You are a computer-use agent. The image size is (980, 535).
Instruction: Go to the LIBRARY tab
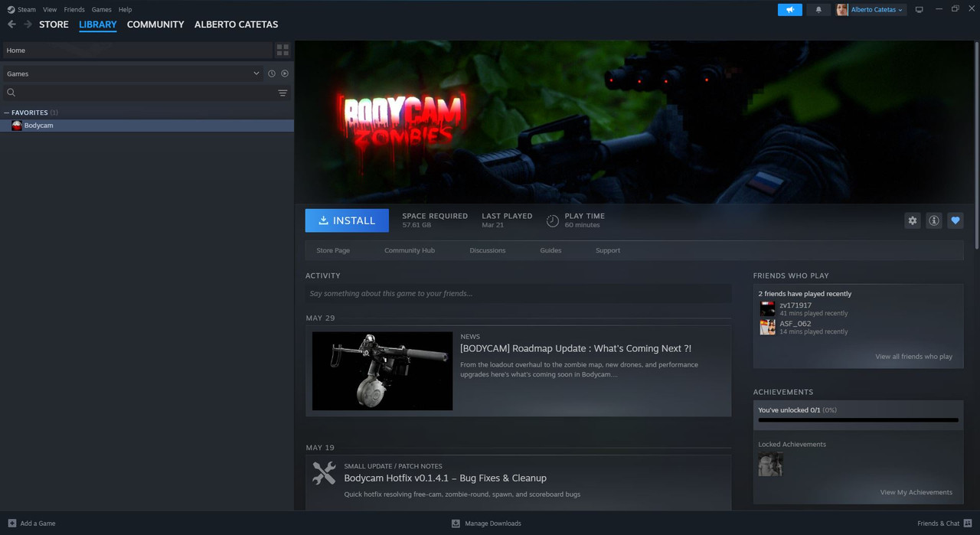(98, 24)
